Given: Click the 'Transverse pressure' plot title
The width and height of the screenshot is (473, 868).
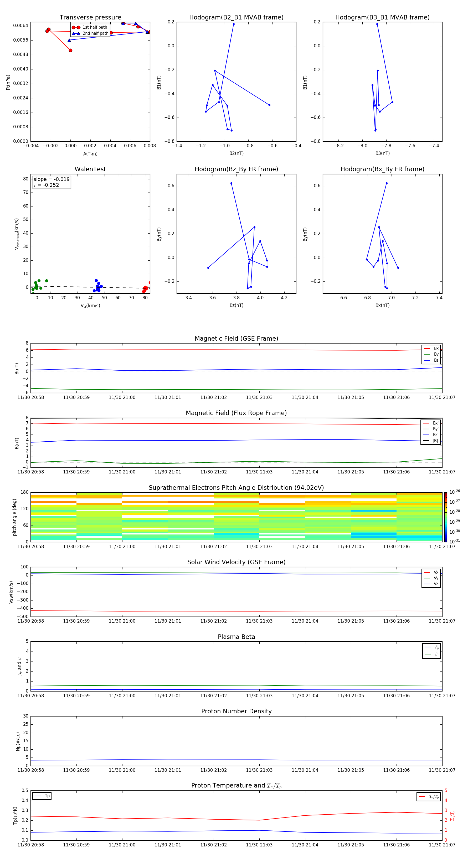Looking at the screenshot, I should tap(90, 17).
